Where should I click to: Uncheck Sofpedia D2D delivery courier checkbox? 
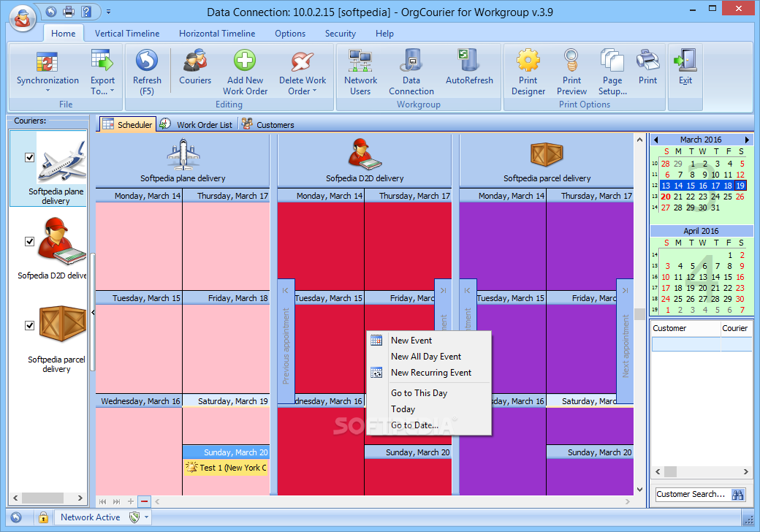pos(29,241)
